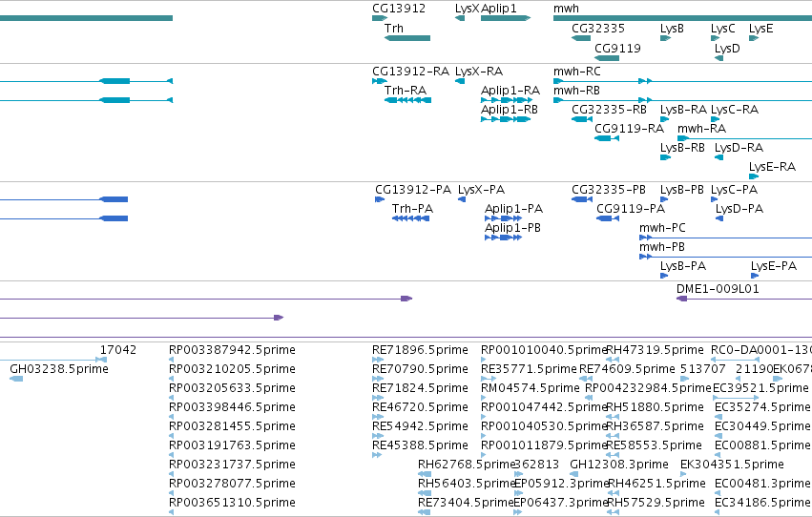Click the Trh gene label
Viewport: 812px width, 517px height.
(x=393, y=28)
